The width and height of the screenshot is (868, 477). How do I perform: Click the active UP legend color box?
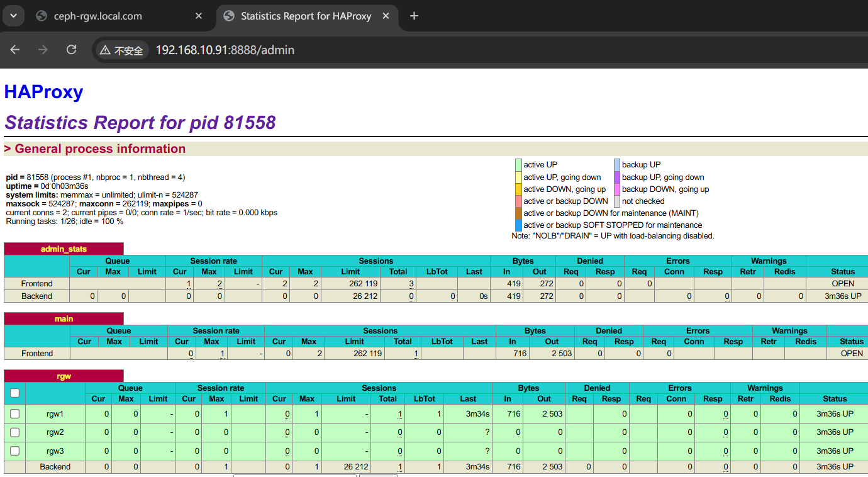click(518, 165)
